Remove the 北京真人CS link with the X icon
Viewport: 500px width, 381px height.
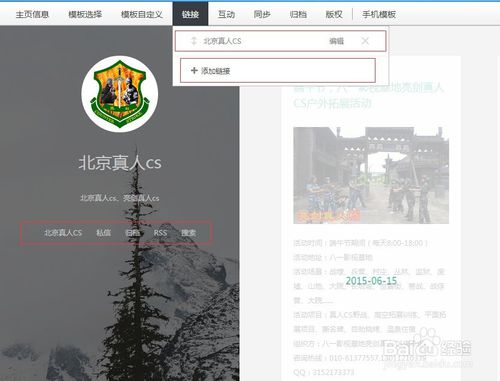(365, 41)
